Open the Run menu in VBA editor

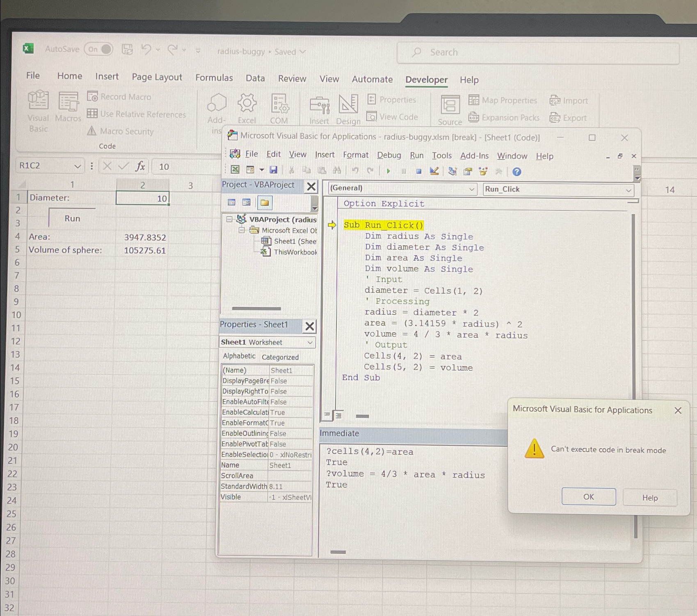416,155
